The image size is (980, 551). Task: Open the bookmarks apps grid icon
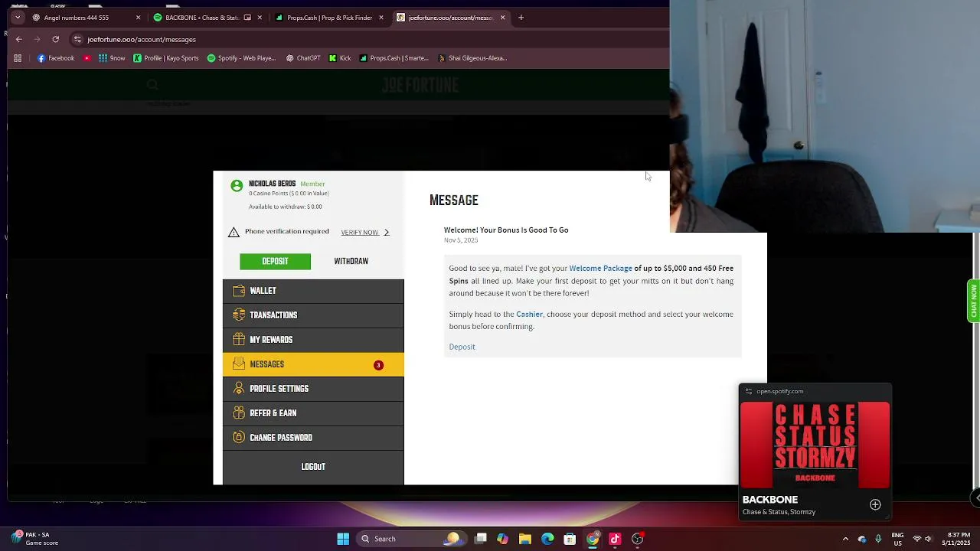tap(18, 58)
